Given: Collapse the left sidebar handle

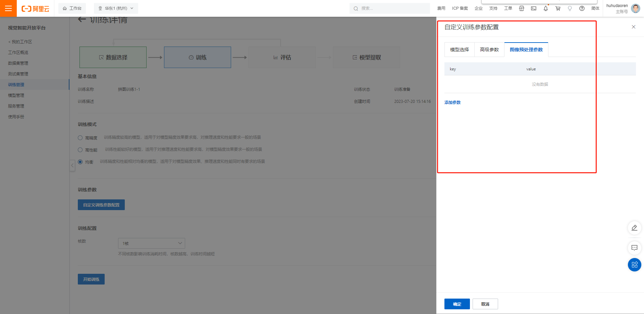Looking at the screenshot, I should coord(72,166).
